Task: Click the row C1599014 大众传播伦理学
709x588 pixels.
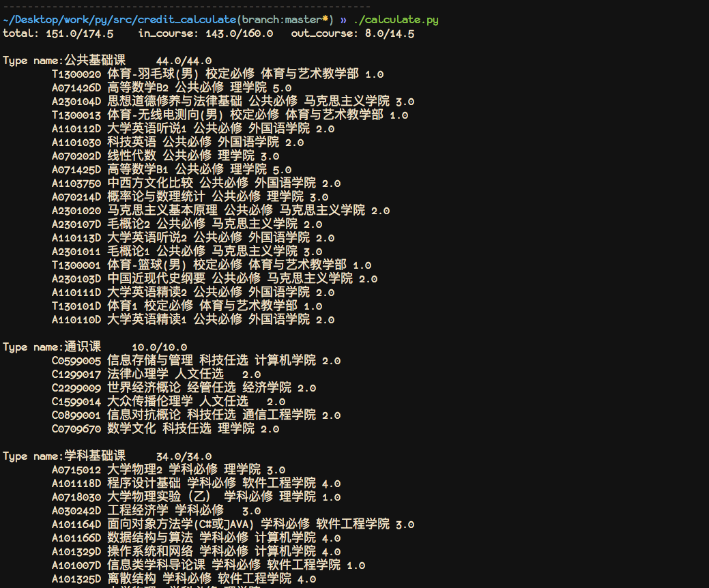Action: (169, 401)
